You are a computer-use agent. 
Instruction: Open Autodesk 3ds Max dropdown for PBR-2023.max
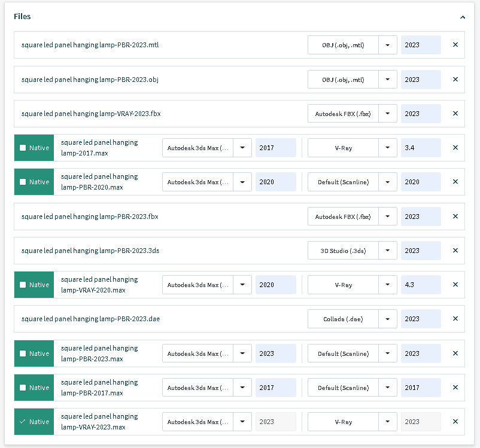(x=242, y=353)
